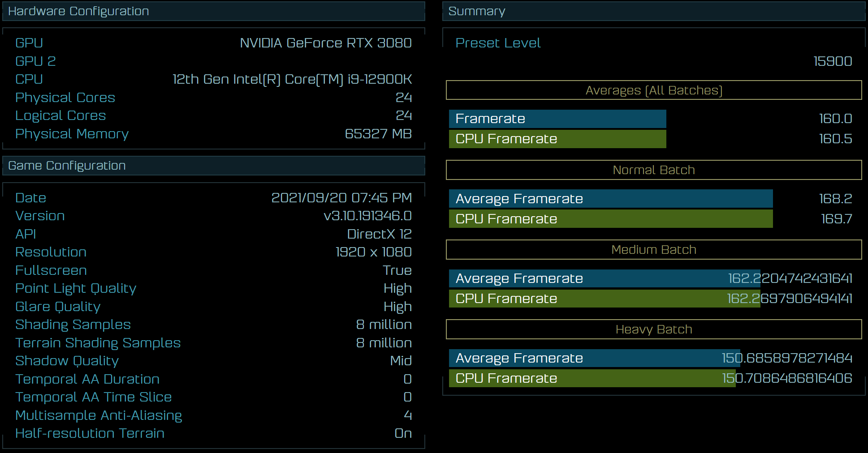868x453 pixels.
Task: Click the Averages (All Batches) section heading
Action: coord(653,90)
